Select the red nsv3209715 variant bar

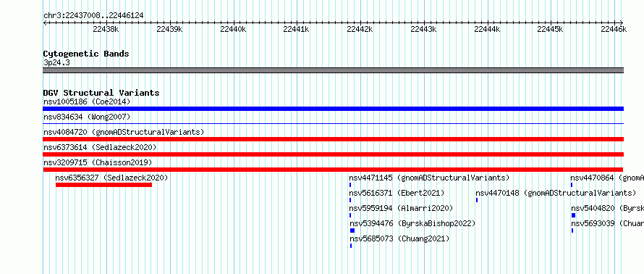(x=333, y=170)
